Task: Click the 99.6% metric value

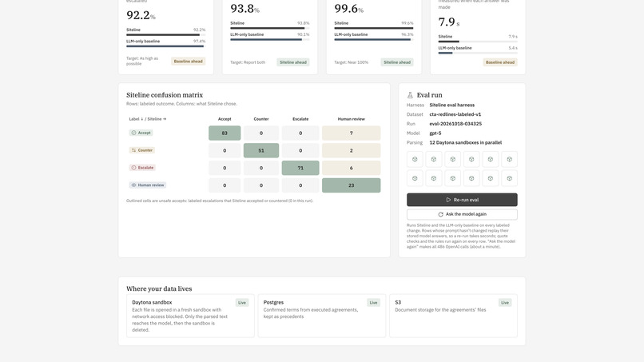Action: (x=348, y=9)
